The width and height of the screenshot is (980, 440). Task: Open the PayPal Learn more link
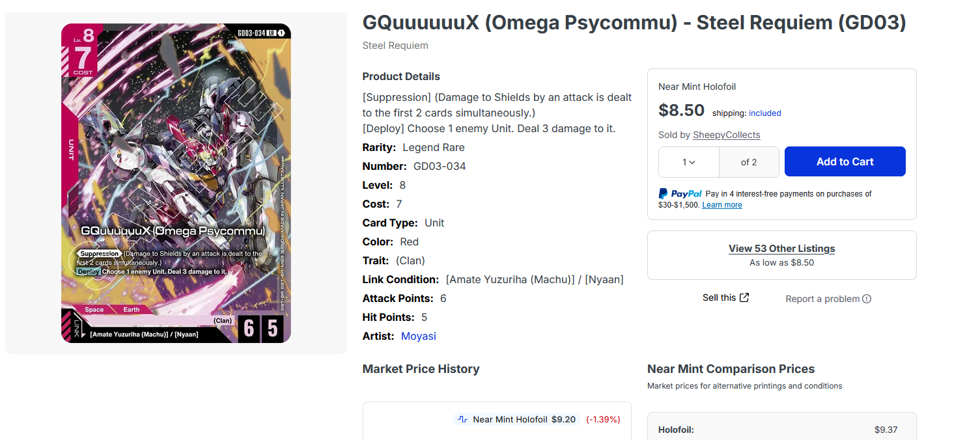[721, 205]
